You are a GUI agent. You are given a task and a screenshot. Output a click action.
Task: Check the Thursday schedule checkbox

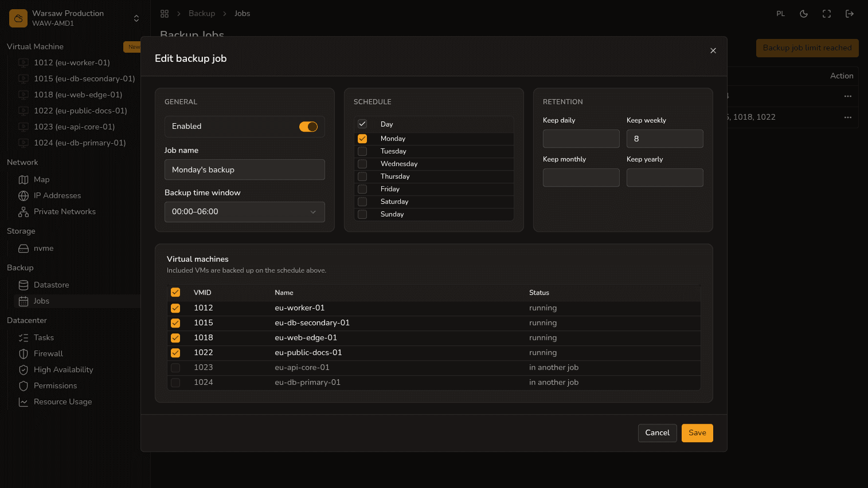coord(362,176)
